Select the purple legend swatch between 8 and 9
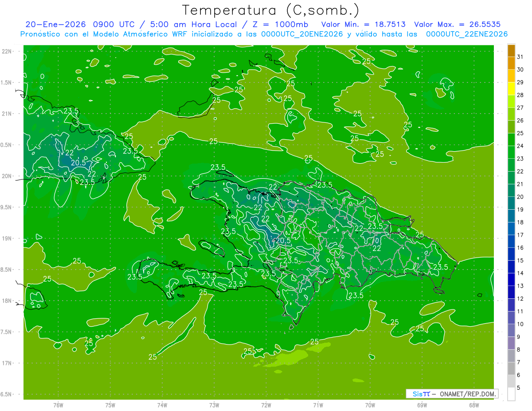 coord(512,344)
